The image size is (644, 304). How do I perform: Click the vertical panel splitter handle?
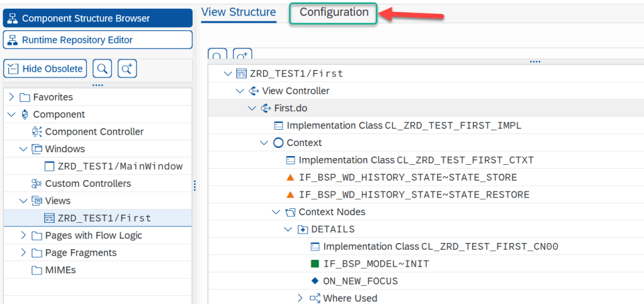(x=195, y=185)
